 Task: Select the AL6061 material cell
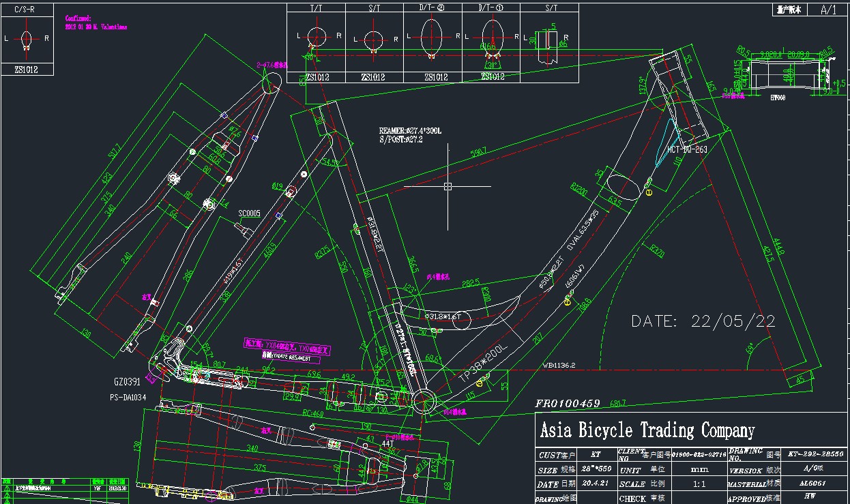[810, 482]
